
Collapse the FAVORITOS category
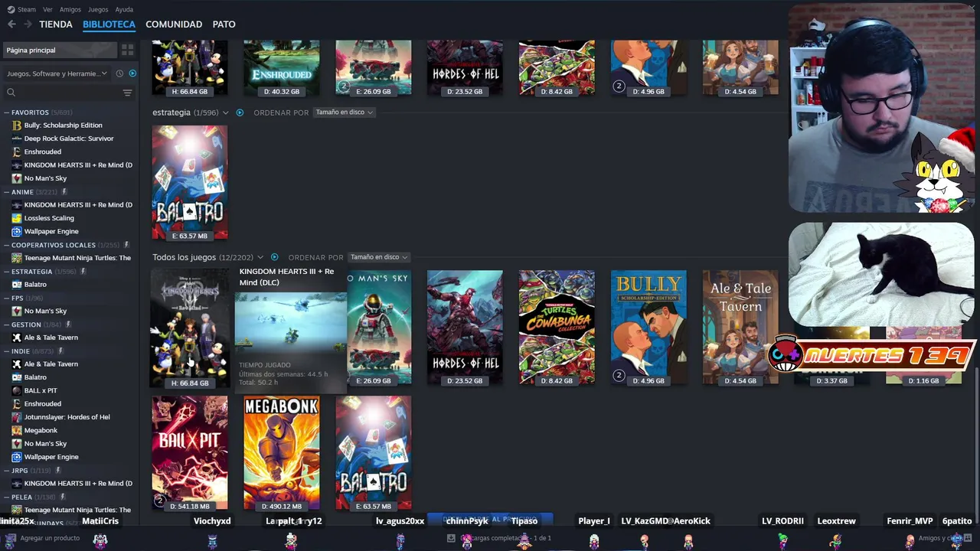tap(7, 112)
